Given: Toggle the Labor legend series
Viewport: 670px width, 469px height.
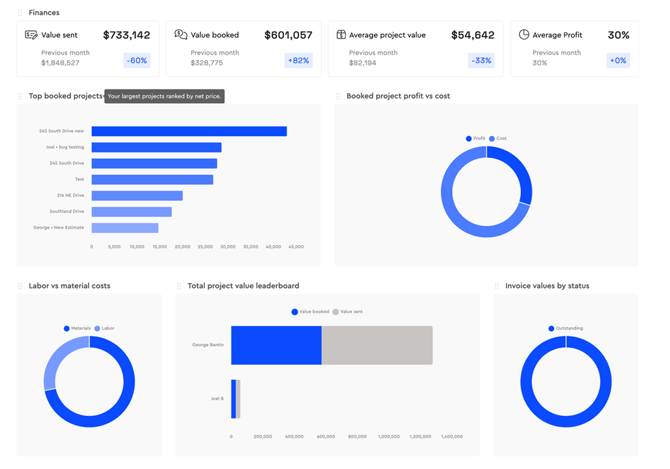Looking at the screenshot, I should pyautogui.click(x=104, y=328).
